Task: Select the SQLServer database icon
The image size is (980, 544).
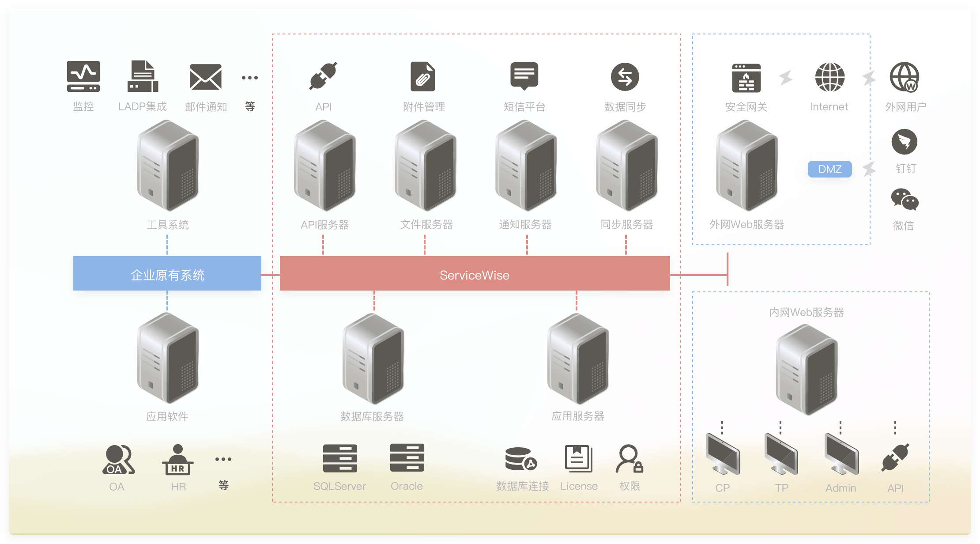Action: pyautogui.click(x=340, y=458)
